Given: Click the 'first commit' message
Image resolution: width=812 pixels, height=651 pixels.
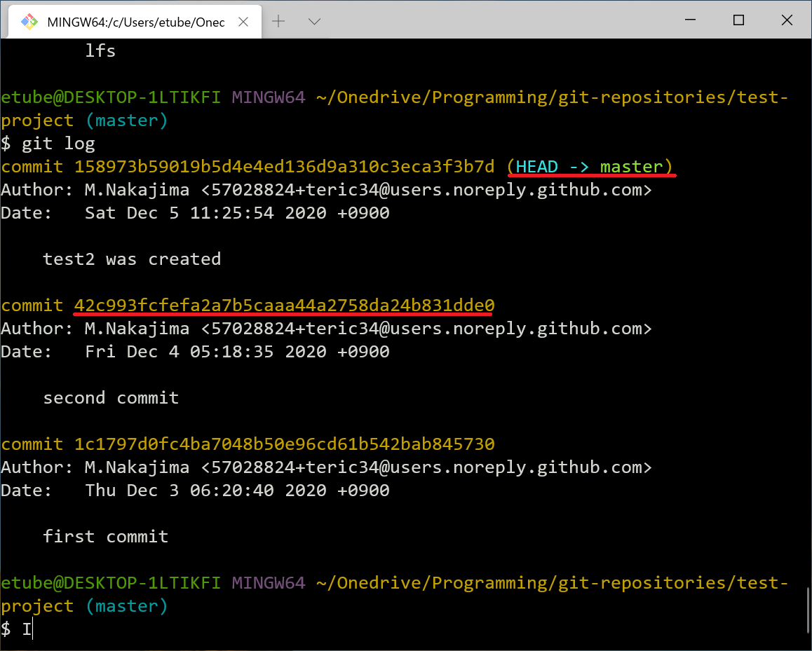Looking at the screenshot, I should [x=106, y=536].
